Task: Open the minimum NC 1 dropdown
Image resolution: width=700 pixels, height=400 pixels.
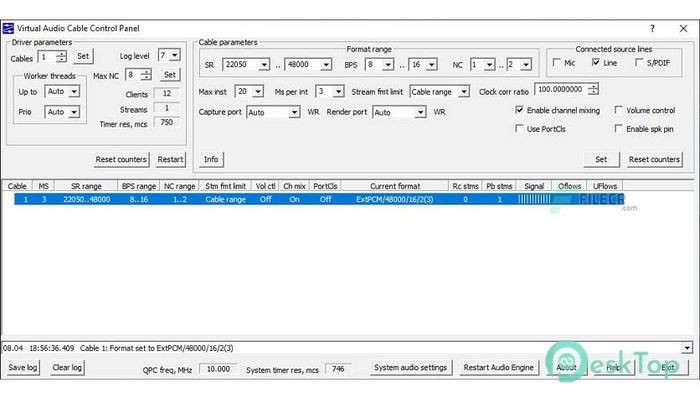Action: pyautogui.click(x=489, y=65)
